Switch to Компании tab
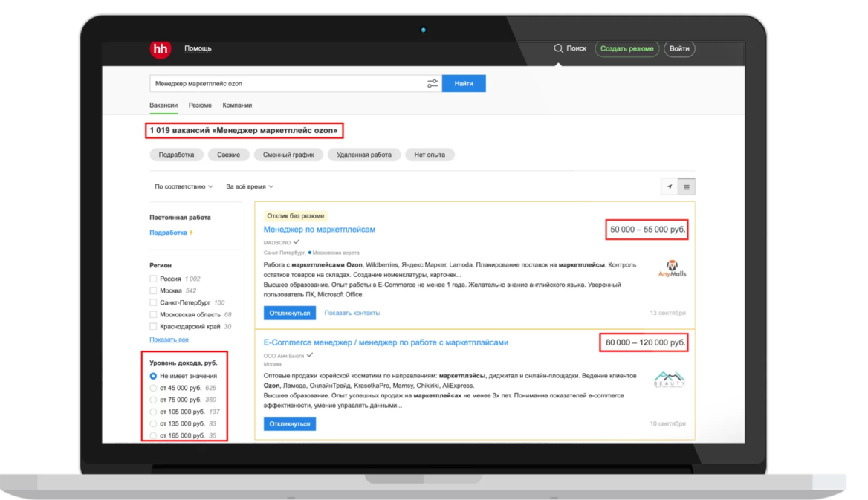Image resolution: width=868 pixels, height=500 pixels. tap(237, 105)
